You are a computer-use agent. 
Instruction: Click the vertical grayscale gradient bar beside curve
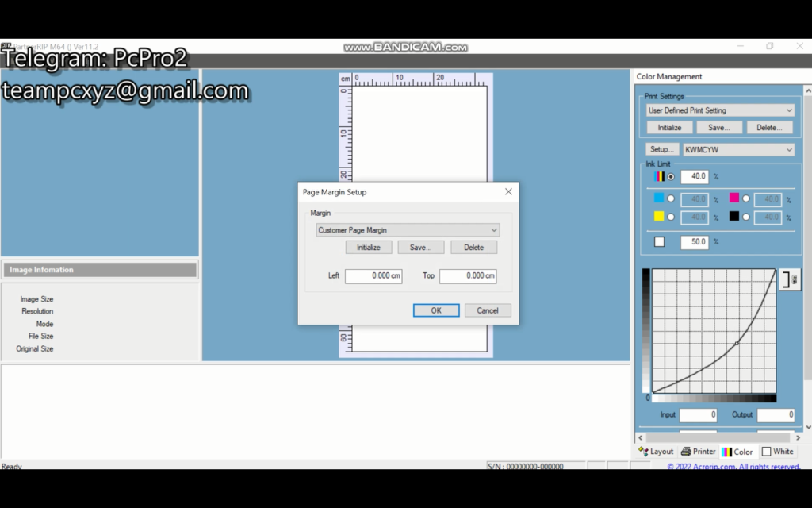click(x=645, y=331)
